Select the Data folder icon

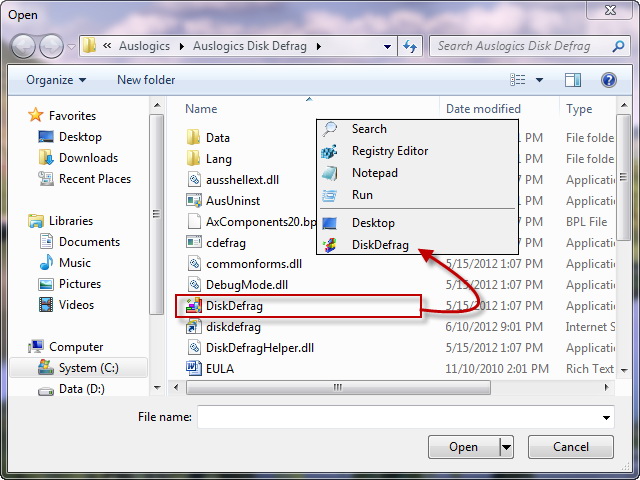pos(193,138)
